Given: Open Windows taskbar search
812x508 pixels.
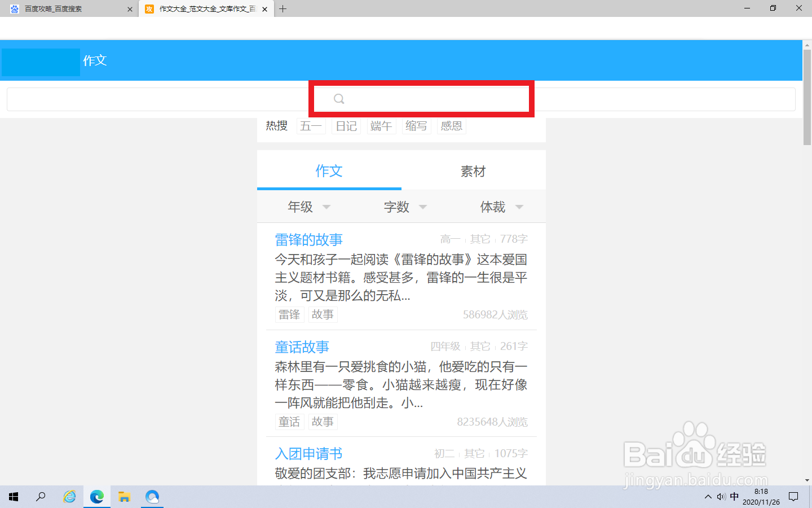Looking at the screenshot, I should pyautogui.click(x=41, y=497).
